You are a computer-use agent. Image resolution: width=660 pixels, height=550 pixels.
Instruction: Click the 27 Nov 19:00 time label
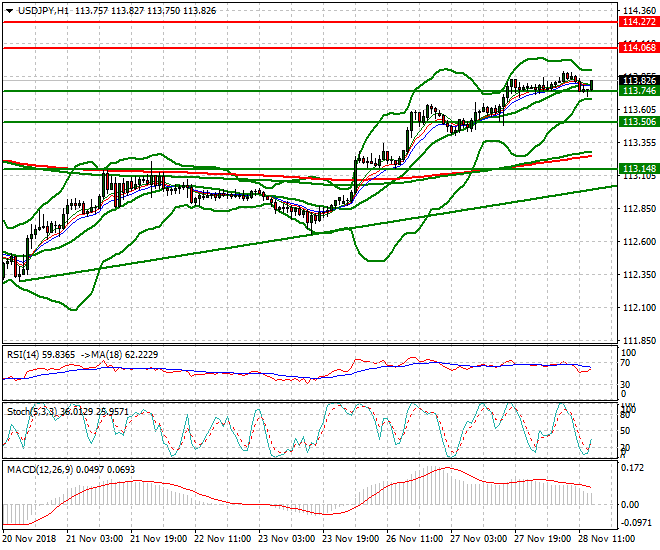(543, 539)
